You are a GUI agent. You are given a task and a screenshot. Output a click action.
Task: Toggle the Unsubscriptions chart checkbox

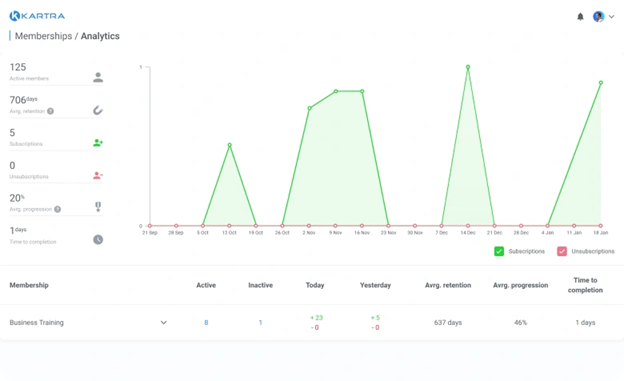[x=562, y=251]
